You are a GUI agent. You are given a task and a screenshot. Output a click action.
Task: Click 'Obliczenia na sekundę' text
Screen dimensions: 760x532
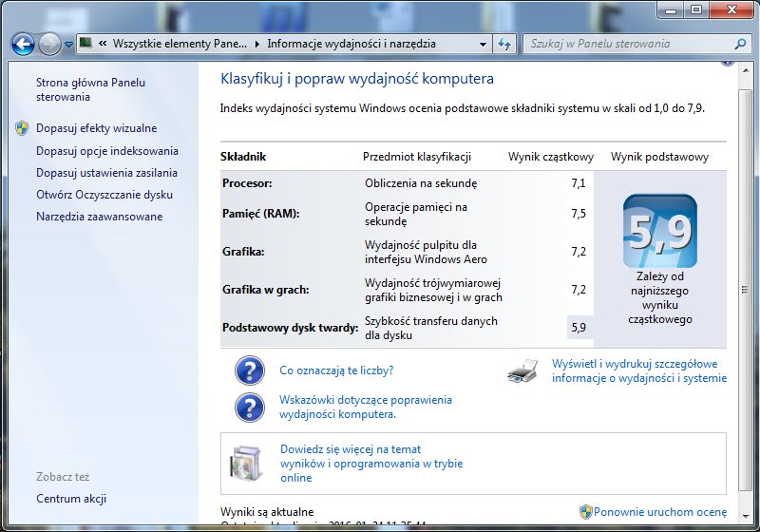421,183
